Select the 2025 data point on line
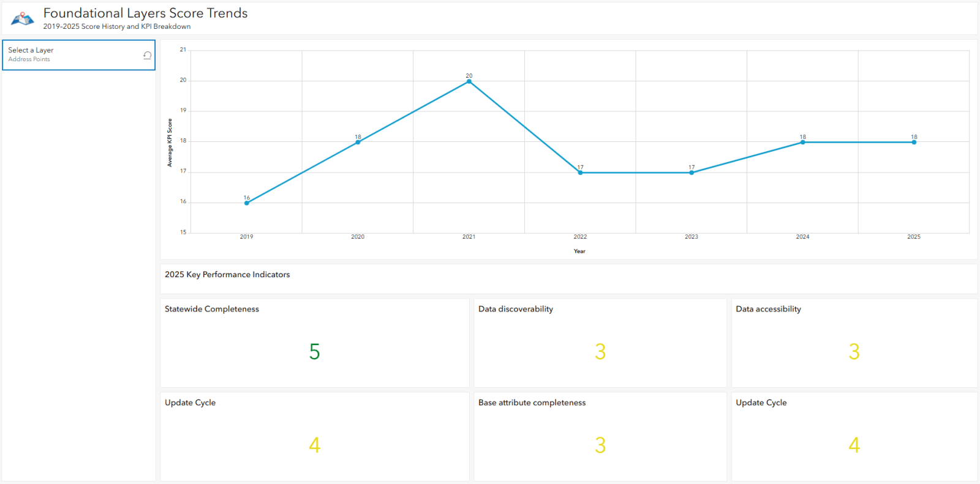This screenshot has width=980, height=484. pyautogui.click(x=914, y=142)
